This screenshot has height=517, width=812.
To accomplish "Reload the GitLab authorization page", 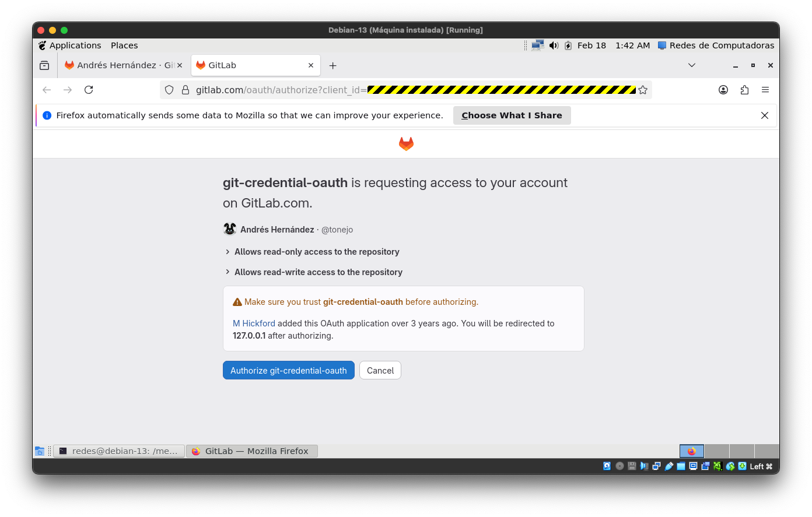I will (89, 90).
